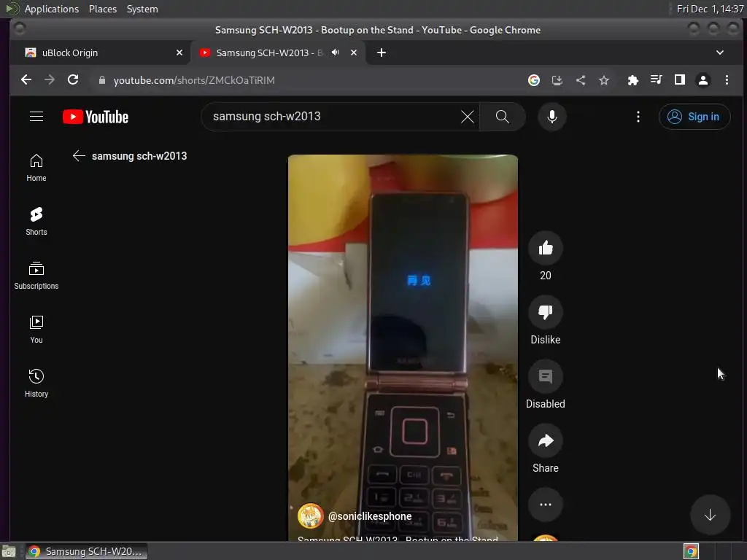The width and height of the screenshot is (747, 560).
Task: Click Show Desktop icon in bottom panel
Action: 9,552
